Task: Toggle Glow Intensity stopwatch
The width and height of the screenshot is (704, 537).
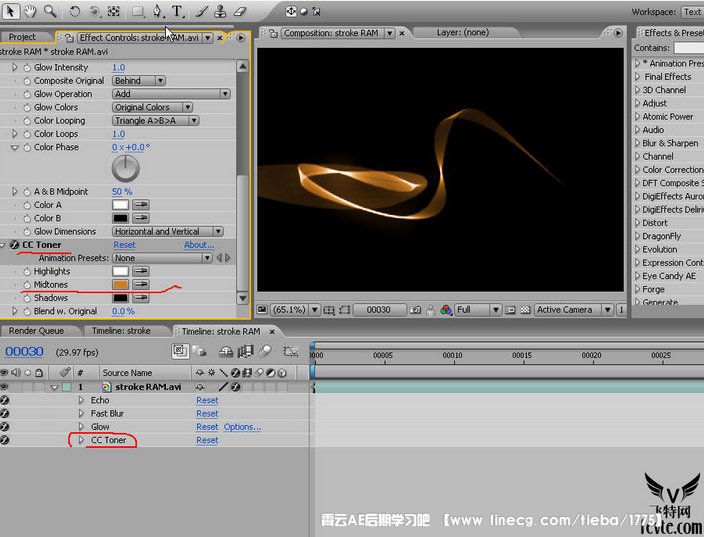Action: click(27, 68)
